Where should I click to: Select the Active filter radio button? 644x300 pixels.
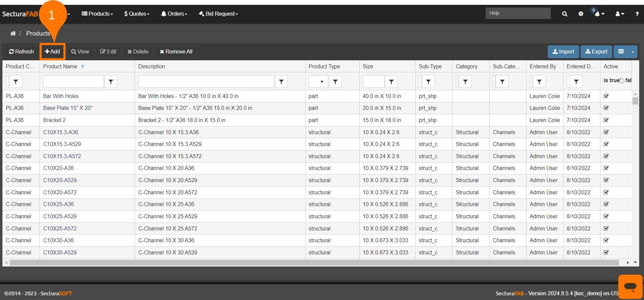622,81
